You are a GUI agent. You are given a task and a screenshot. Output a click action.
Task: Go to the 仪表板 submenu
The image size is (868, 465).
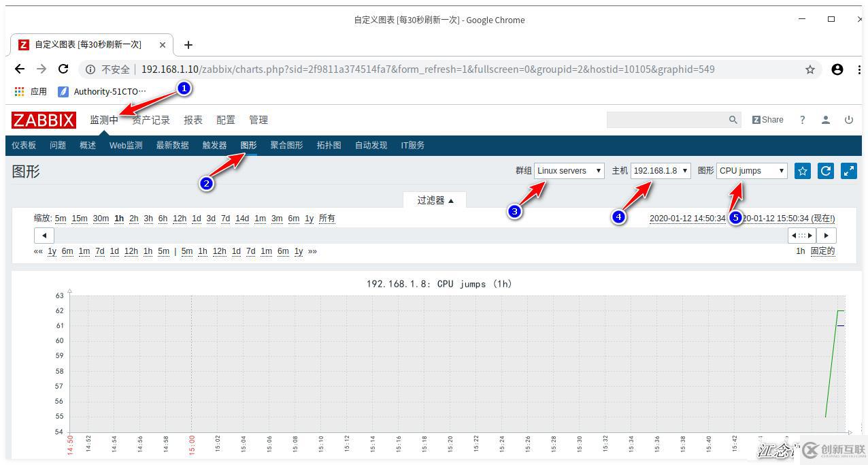pyautogui.click(x=24, y=146)
